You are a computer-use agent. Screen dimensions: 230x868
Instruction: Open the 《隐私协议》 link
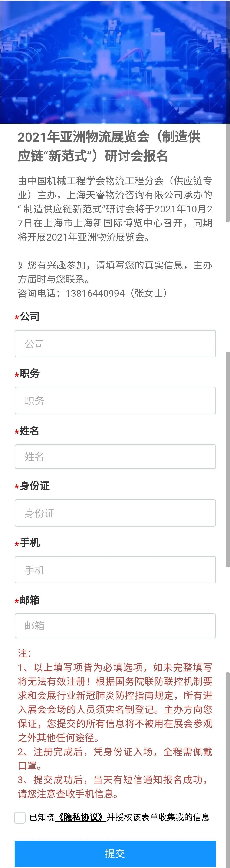point(80,818)
